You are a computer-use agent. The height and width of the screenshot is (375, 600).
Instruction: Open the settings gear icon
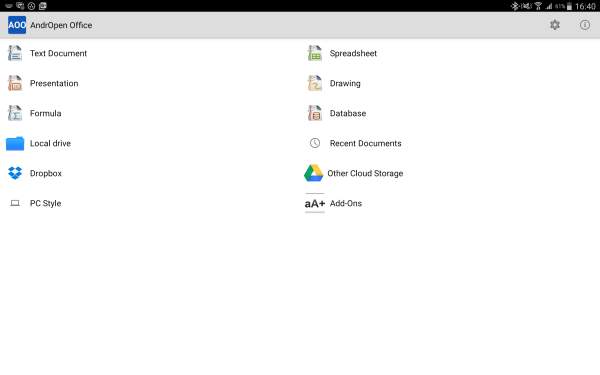pos(555,25)
